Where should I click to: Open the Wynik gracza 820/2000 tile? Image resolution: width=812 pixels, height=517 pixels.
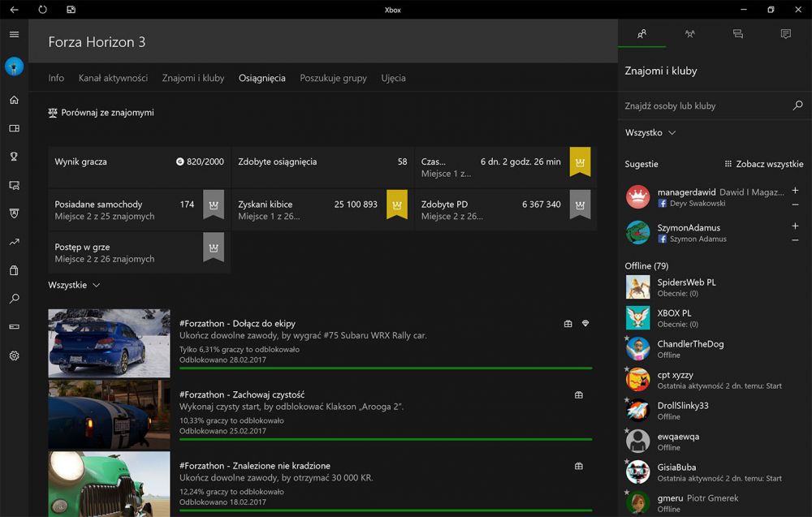click(139, 166)
